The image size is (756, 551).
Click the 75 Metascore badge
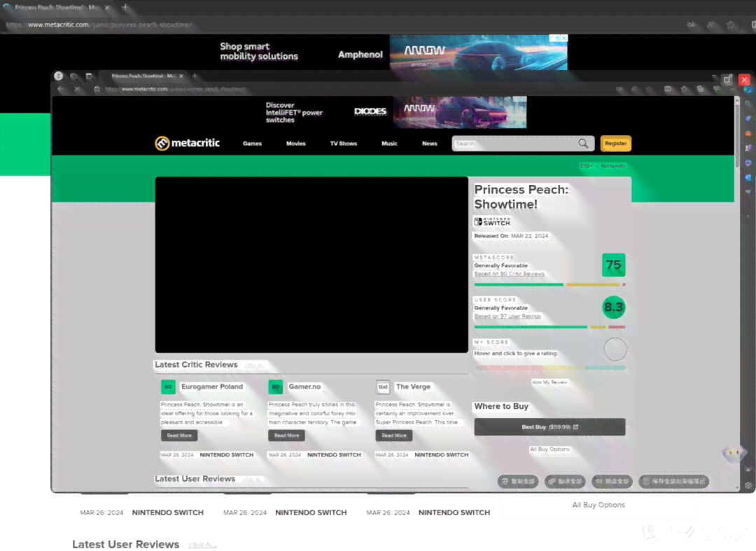coord(613,265)
